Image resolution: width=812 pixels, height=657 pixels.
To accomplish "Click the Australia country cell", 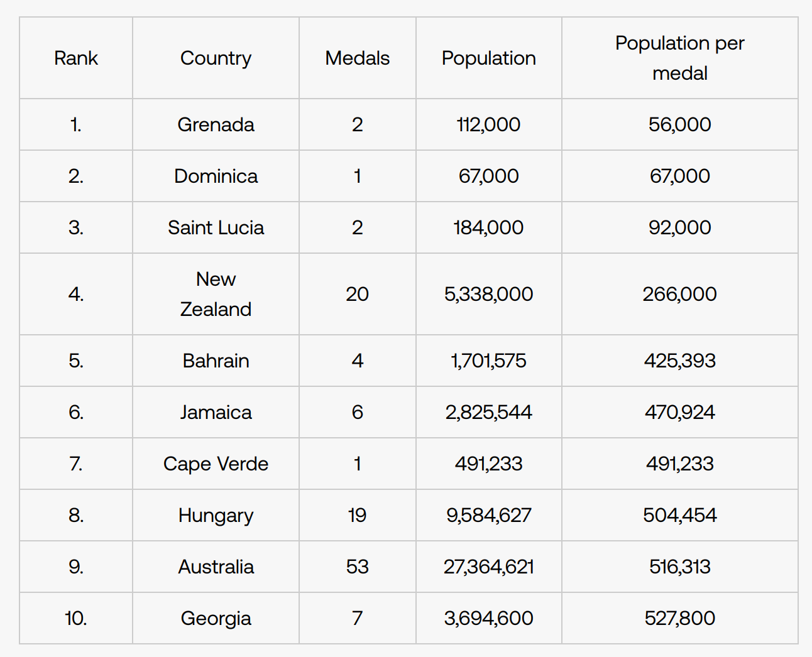I will pyautogui.click(x=216, y=567).
